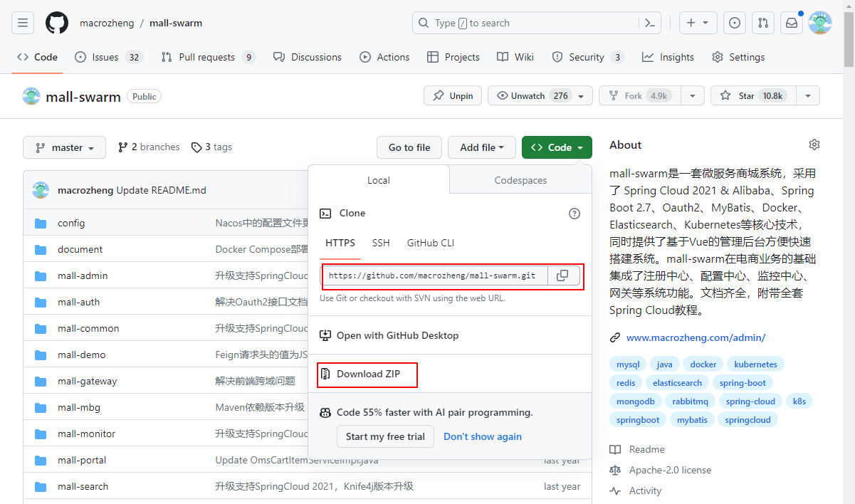The width and height of the screenshot is (855, 504).
Task: Click the spring-cloud topic tag
Action: 750,401
